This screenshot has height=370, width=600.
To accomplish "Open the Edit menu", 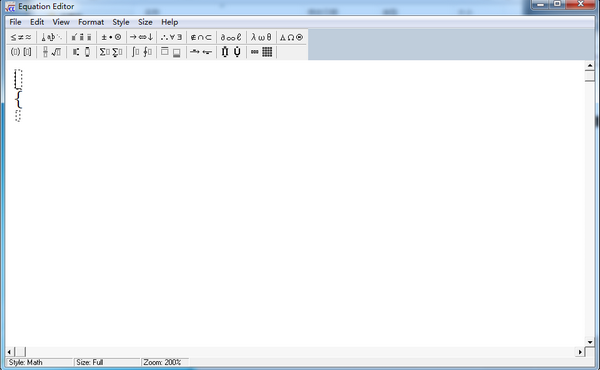I will pos(37,22).
